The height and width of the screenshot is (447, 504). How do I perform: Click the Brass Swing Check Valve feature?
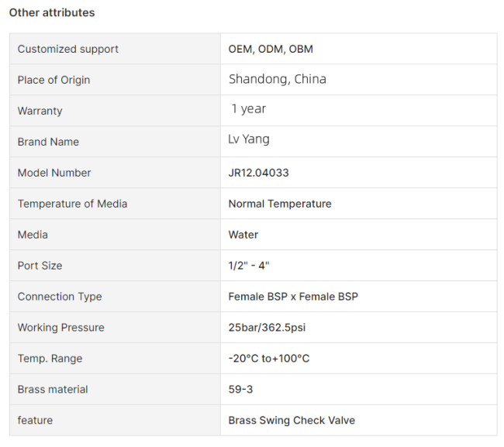[x=292, y=420]
